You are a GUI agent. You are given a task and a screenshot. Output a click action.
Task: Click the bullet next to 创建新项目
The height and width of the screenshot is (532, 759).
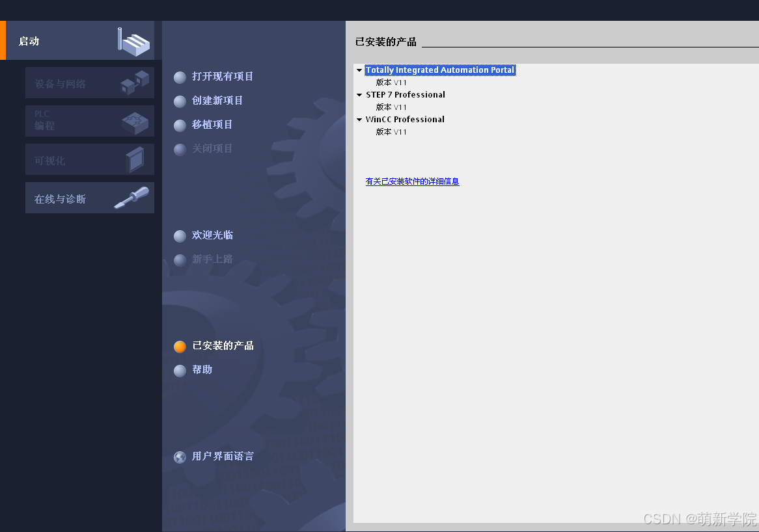click(180, 101)
